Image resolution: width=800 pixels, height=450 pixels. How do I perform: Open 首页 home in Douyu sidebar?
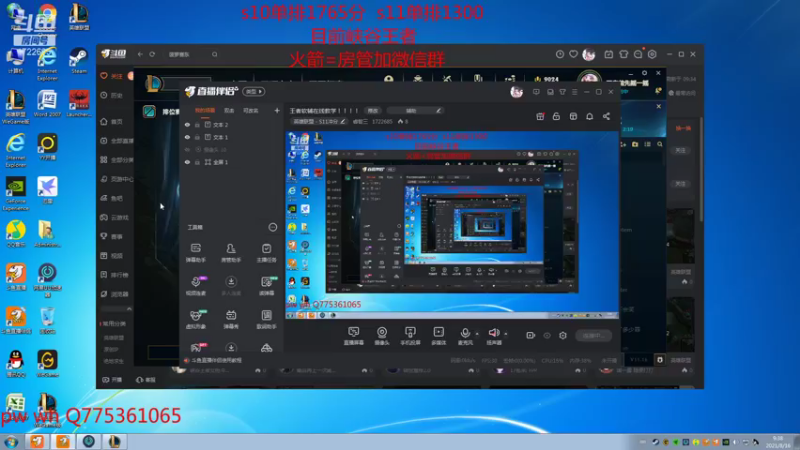(x=112, y=121)
